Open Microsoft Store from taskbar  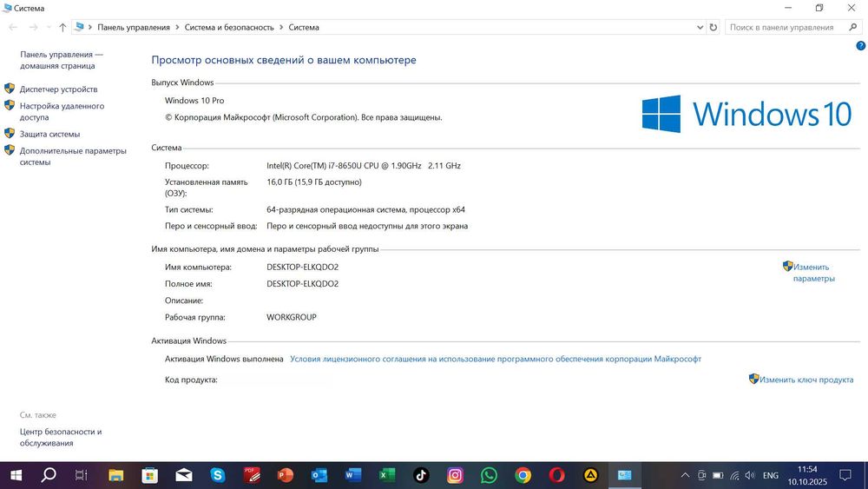pyautogui.click(x=149, y=475)
